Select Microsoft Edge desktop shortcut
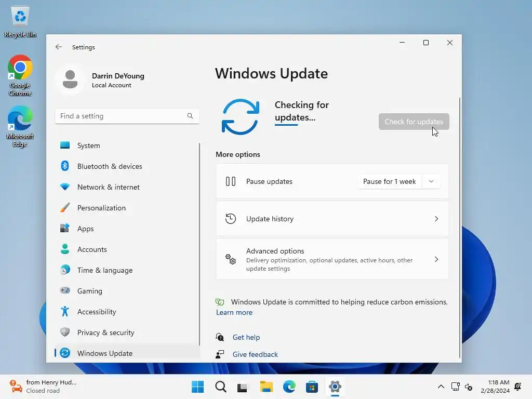This screenshot has height=399, width=532. 20,126
